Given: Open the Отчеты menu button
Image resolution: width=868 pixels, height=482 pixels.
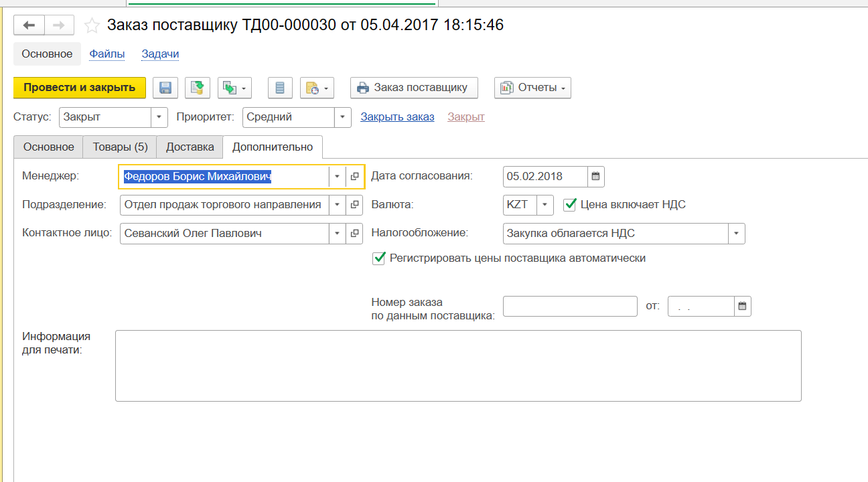Looking at the screenshot, I should pyautogui.click(x=532, y=88).
